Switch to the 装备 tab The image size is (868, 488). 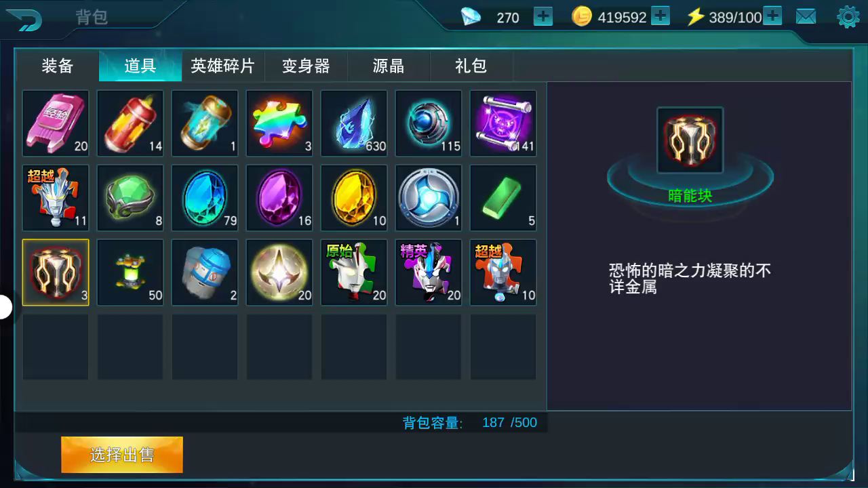pos(58,66)
